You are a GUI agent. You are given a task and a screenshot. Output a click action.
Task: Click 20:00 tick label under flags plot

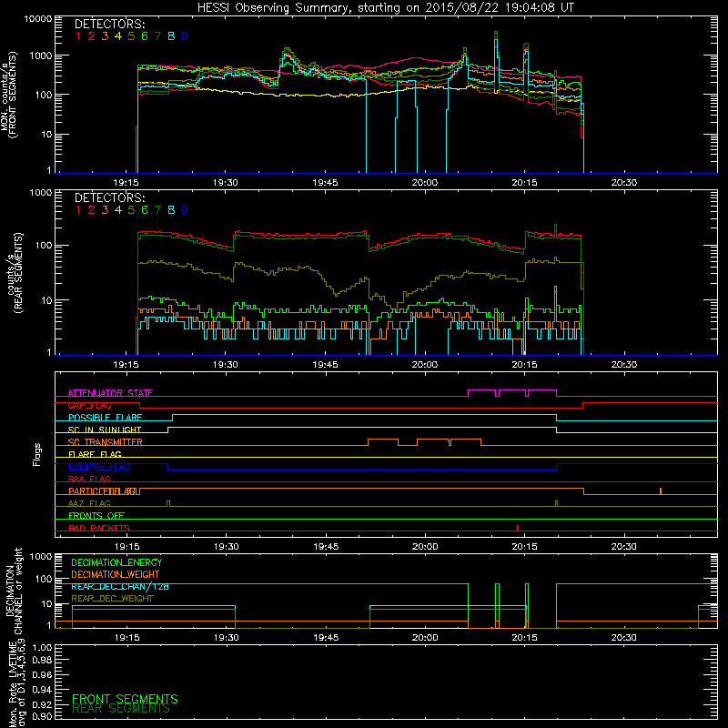[425, 547]
